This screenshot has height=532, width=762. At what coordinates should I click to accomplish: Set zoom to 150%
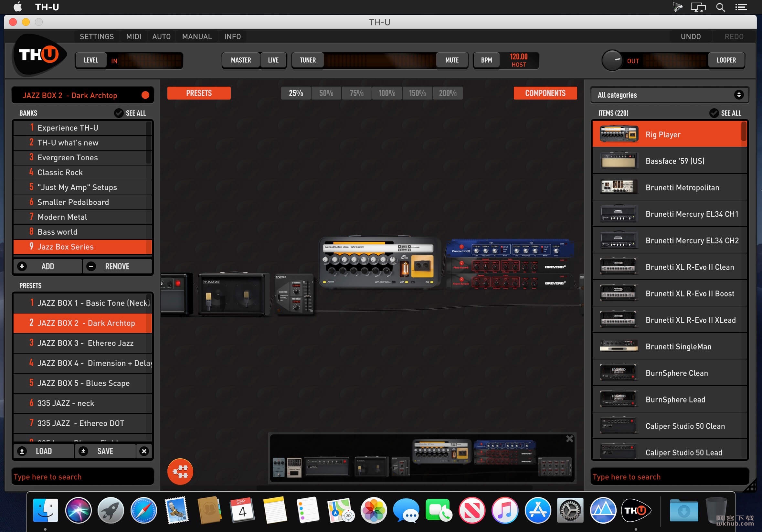[x=417, y=93]
